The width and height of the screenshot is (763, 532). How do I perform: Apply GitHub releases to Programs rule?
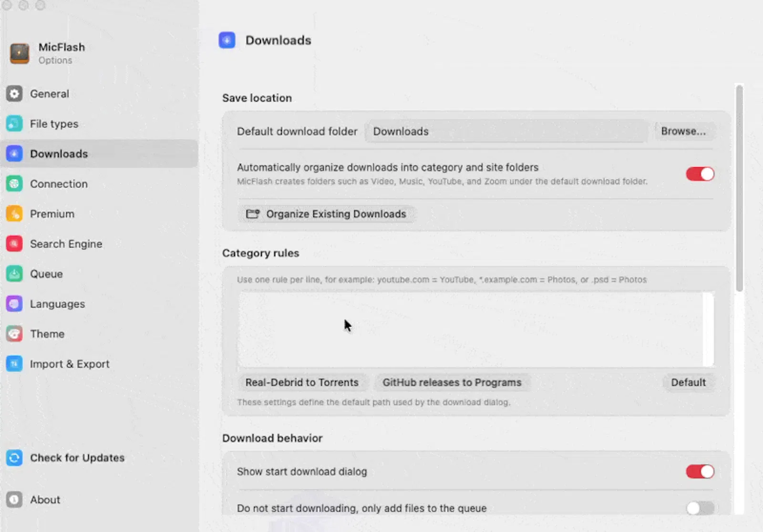452,382
